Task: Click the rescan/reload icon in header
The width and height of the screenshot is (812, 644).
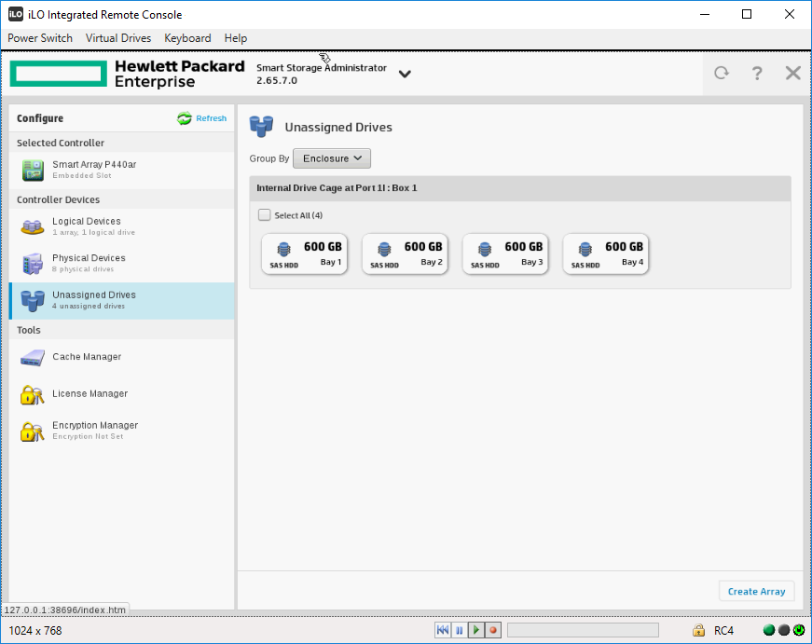Action: [722, 73]
